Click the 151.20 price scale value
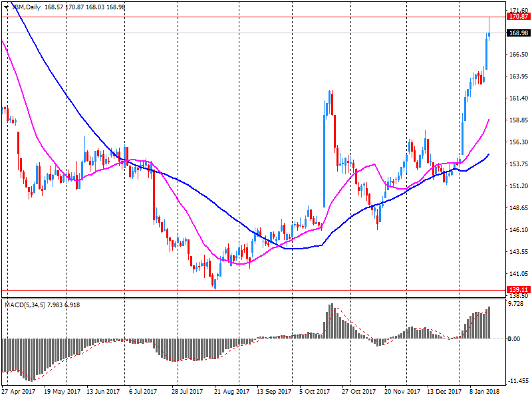Screen dimensions: 532x399 pos(517,186)
